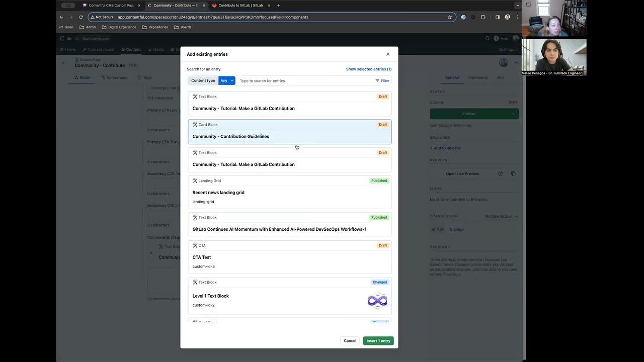Click Insert 1 entry button
Screen dimensions: 644x362
pyautogui.click(x=378, y=341)
